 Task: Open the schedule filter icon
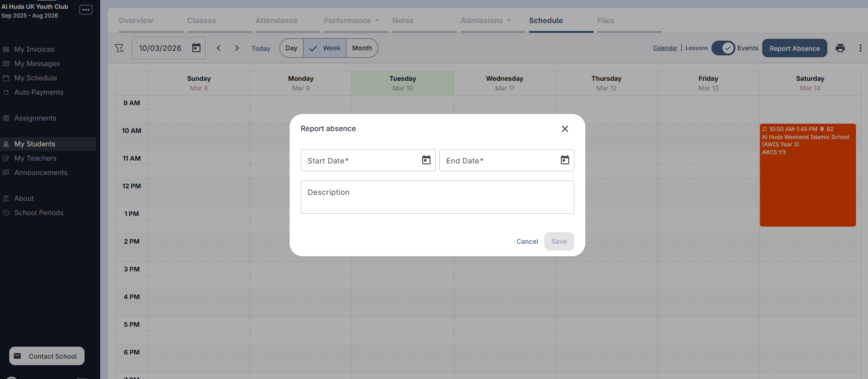point(119,48)
